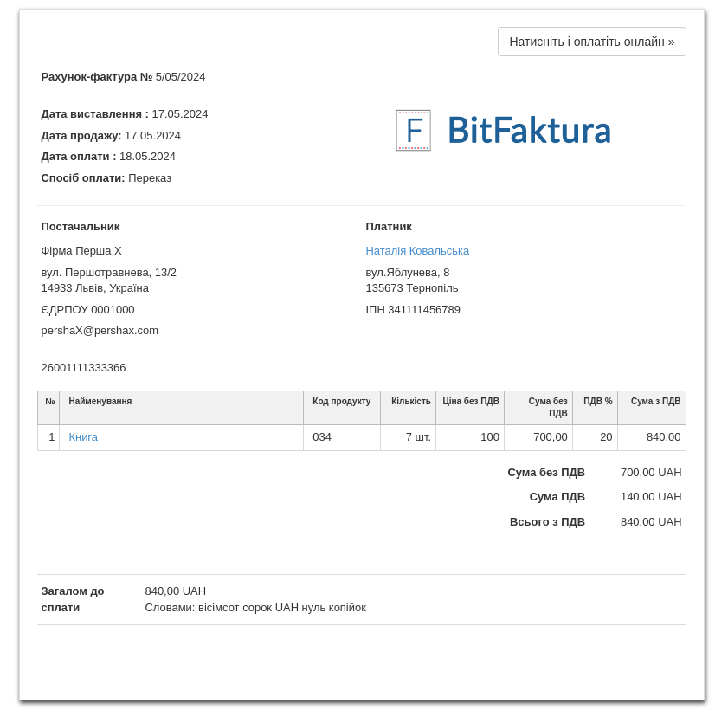Click the amount in words line

coord(255,608)
